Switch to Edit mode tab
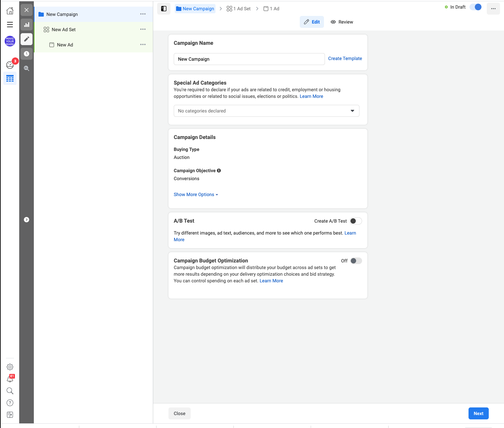Viewport: 504px width, 428px height. pyautogui.click(x=312, y=22)
